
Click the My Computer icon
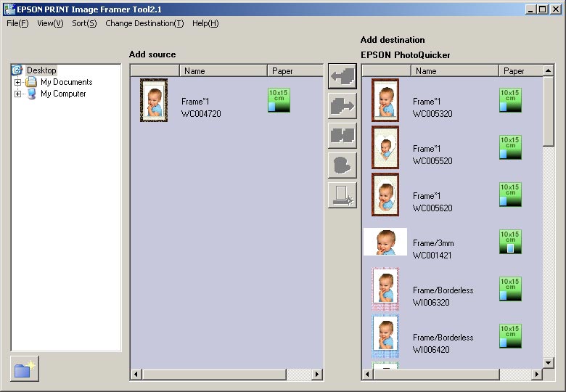pos(31,94)
